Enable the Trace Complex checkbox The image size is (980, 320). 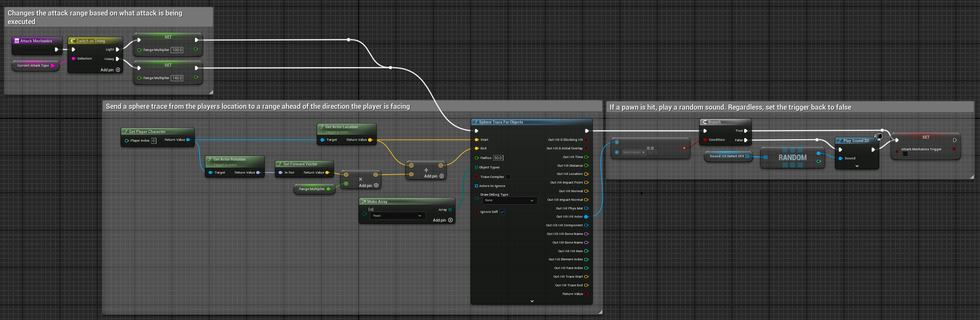tap(508, 177)
